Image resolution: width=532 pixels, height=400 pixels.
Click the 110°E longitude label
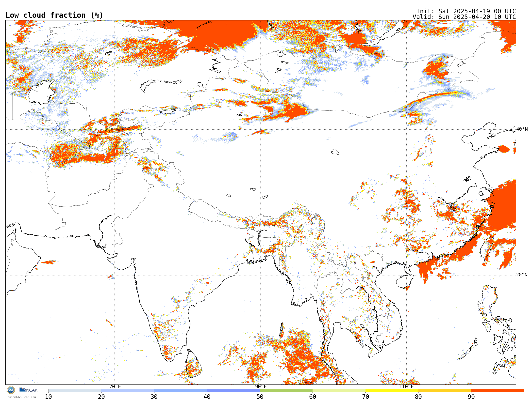click(x=406, y=387)
